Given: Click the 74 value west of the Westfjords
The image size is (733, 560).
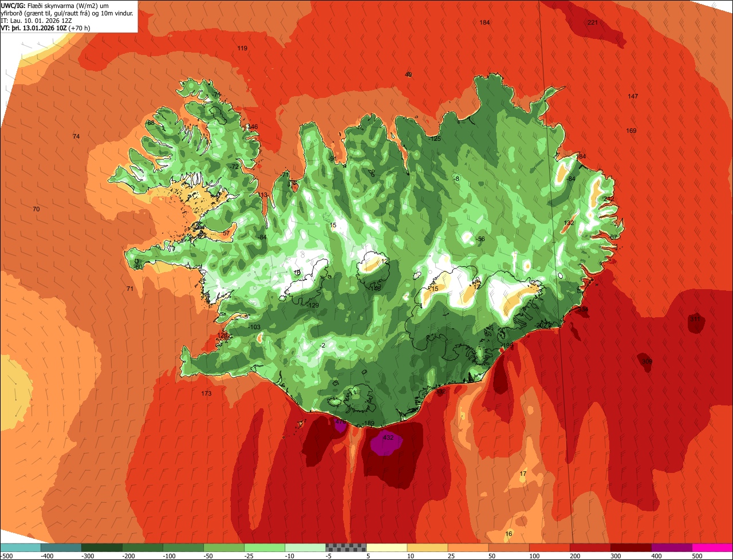Looking at the screenshot, I should (x=76, y=136).
